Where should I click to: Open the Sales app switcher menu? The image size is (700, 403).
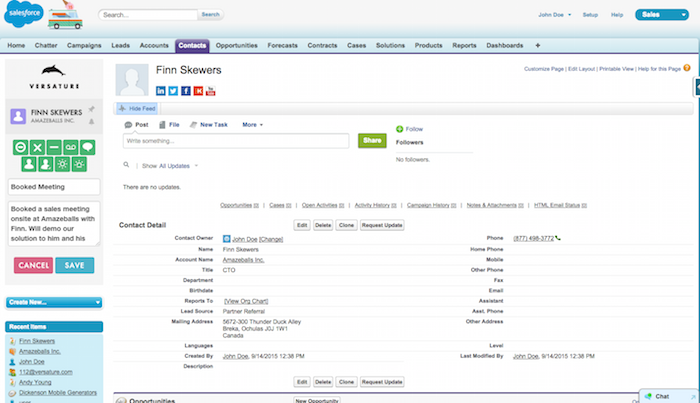[662, 15]
